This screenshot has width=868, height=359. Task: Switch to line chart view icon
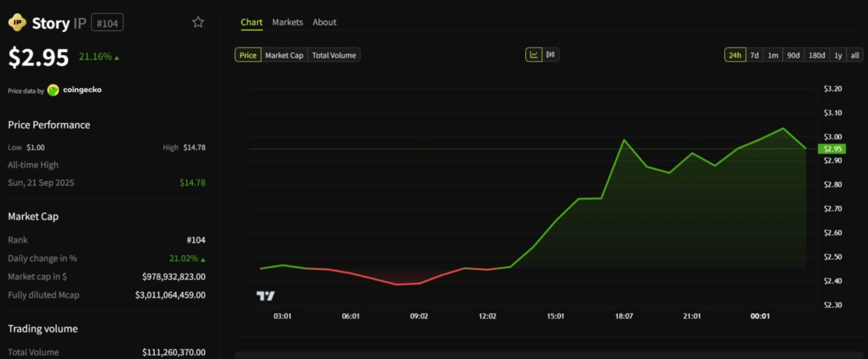pos(533,55)
